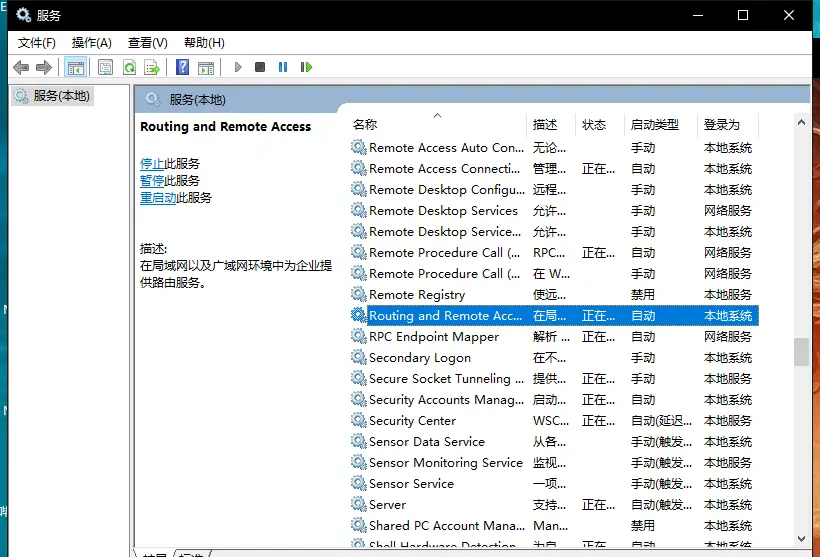Click the scrollbar up arrow of the list
Viewport: 820px width, 557px height.
[x=801, y=122]
